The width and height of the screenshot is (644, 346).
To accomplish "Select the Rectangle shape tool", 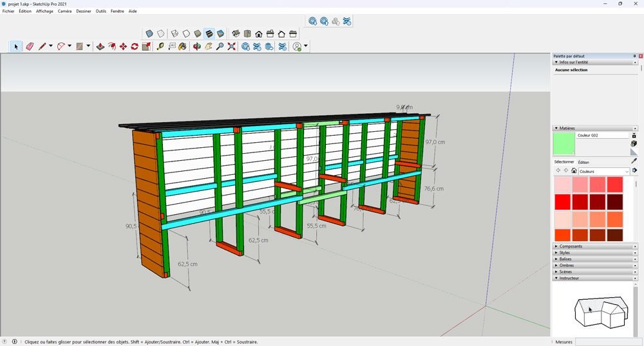I will [x=80, y=46].
